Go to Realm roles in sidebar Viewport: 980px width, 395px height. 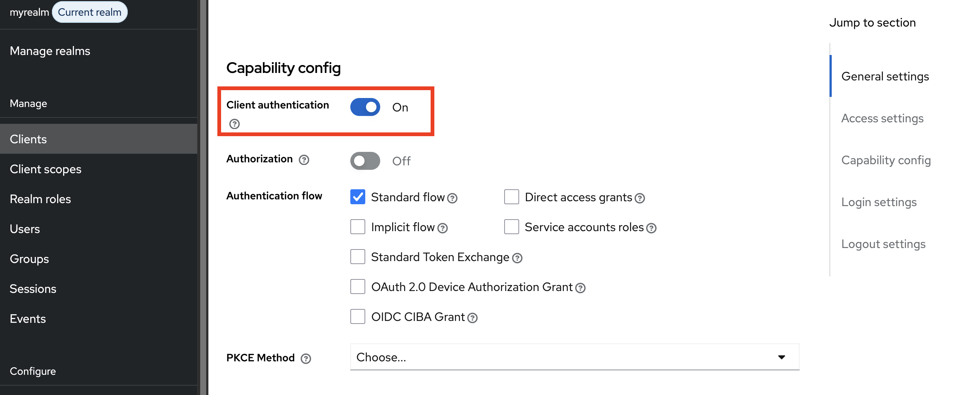pyautogui.click(x=40, y=199)
